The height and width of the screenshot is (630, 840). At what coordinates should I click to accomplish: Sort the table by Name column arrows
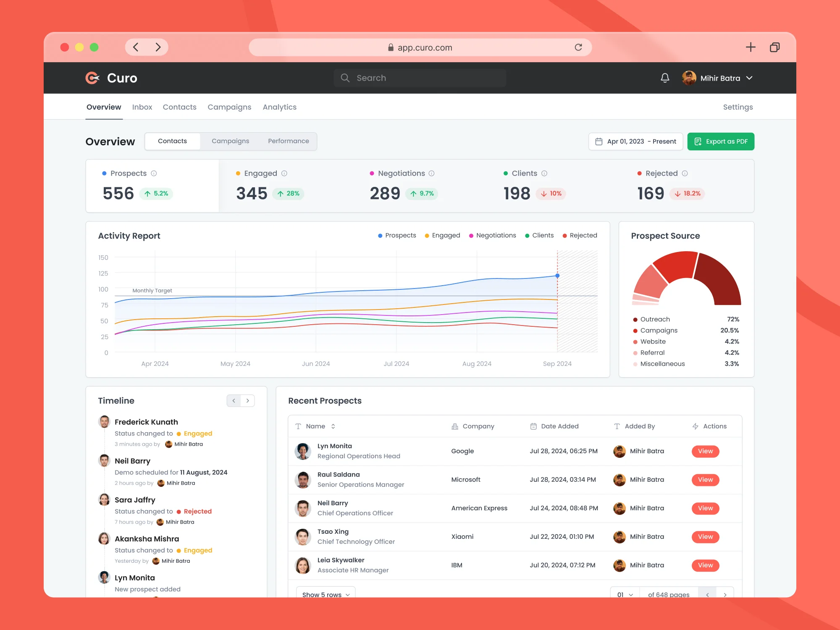(333, 426)
